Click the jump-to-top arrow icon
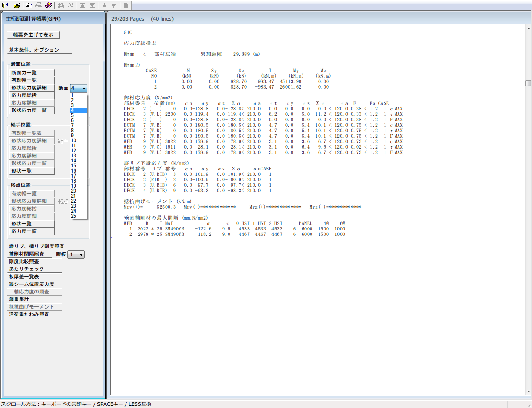This screenshot has width=532, height=408. tap(82, 5)
